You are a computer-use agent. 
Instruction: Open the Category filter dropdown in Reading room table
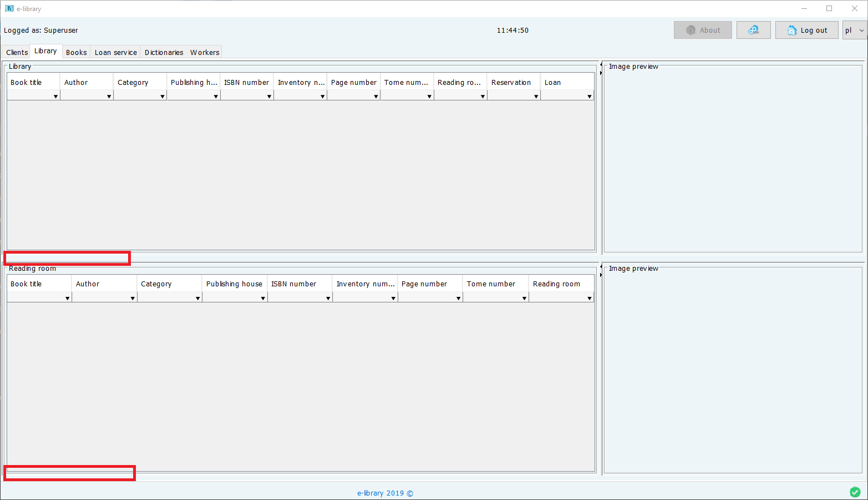198,297
